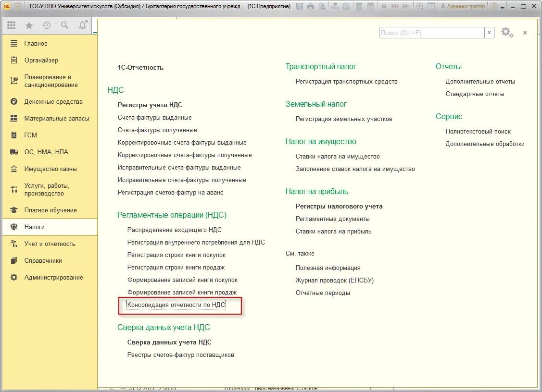
Task: Clear the search field with its x button
Action: click(x=489, y=33)
